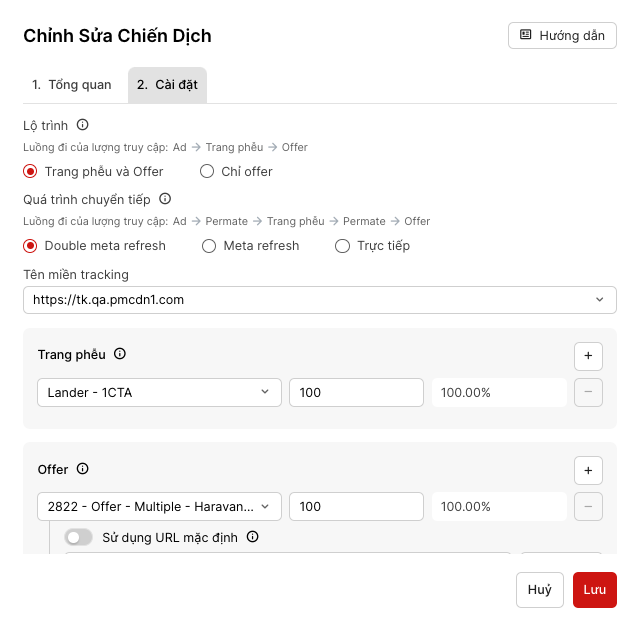This screenshot has height=629, width=640.
Task: Click info icon next to Trang phễu heading
Action: pyautogui.click(x=120, y=354)
